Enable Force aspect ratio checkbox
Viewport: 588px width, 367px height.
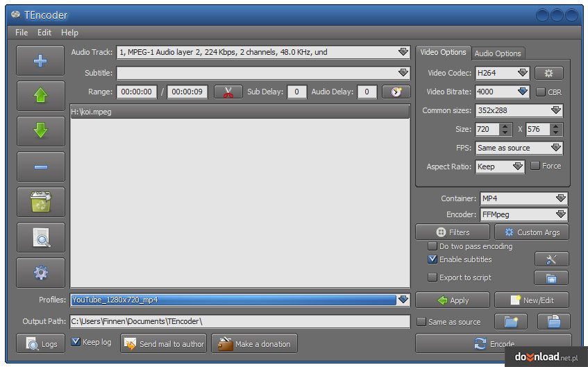coord(535,166)
